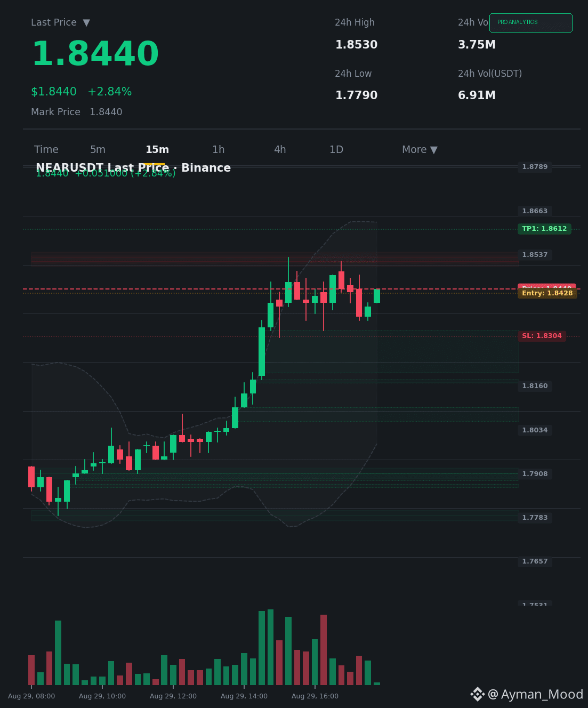The width and height of the screenshot is (588, 708).
Task: Click the 1.7657 price axis label
Action: pyautogui.click(x=535, y=561)
